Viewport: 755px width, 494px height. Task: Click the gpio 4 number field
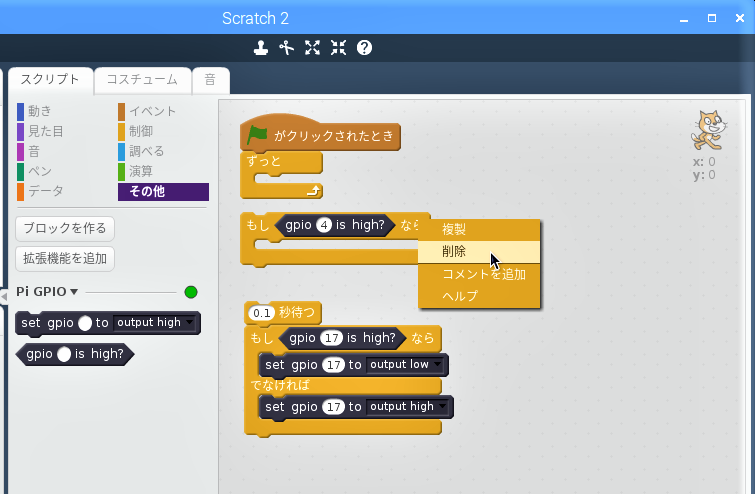324,225
